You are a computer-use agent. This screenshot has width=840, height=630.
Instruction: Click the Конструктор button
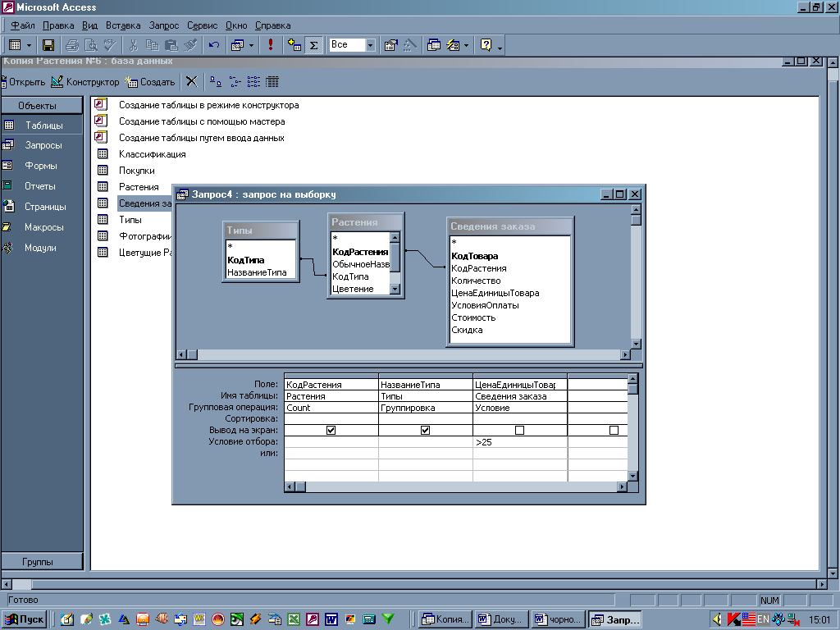pyautogui.click(x=85, y=82)
